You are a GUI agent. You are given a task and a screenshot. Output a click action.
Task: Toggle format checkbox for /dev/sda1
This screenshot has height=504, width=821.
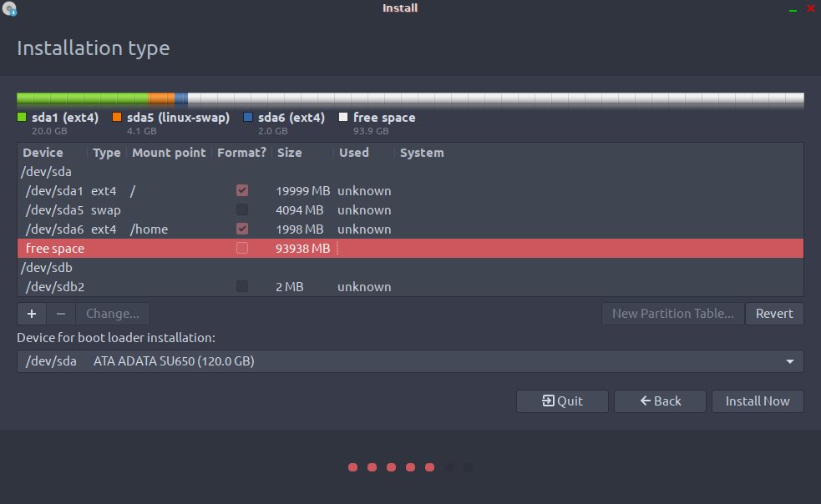(x=242, y=191)
